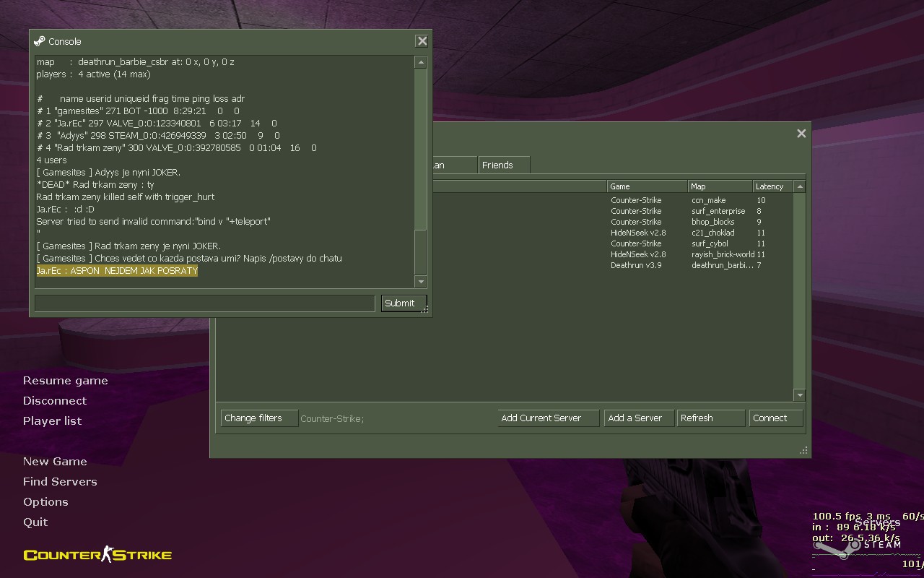Click the "gamesites" BOT status line
Image resolution: width=924 pixels, height=578 pixels.
(138, 111)
